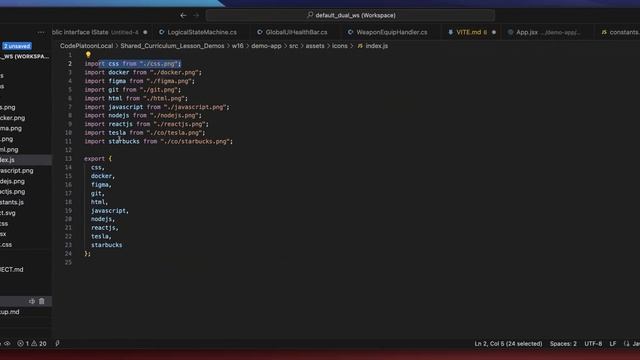Click line number 12 in gutter

(68, 150)
